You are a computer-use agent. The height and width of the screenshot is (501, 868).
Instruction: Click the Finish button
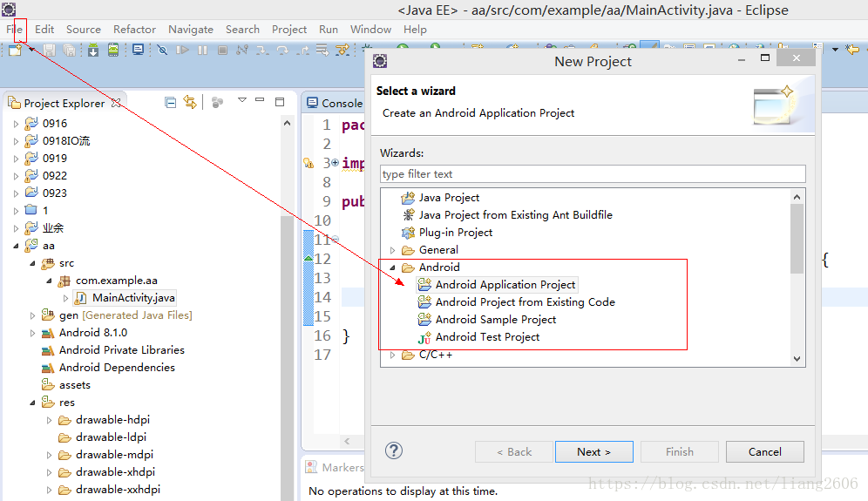679,451
